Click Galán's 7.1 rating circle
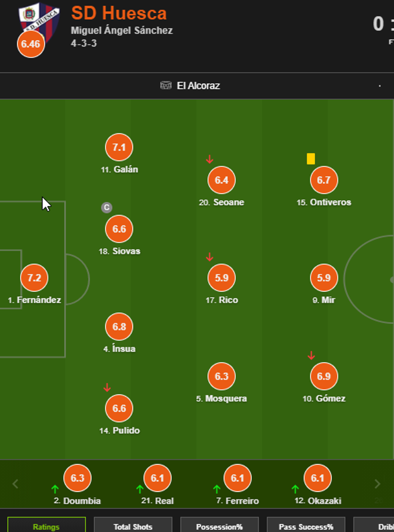Viewport: 394px width, 532px height. 119,147
